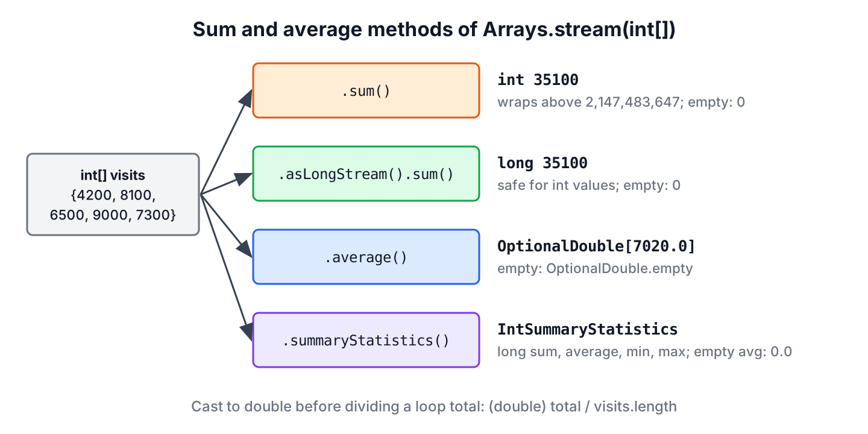Click the green .asLongStream().sum() box
The height and width of the screenshot is (434, 868).
click(366, 174)
